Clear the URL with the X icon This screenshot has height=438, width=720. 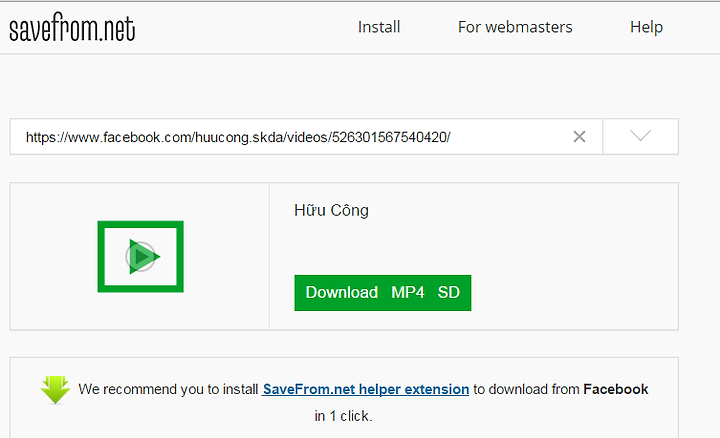coord(579,136)
